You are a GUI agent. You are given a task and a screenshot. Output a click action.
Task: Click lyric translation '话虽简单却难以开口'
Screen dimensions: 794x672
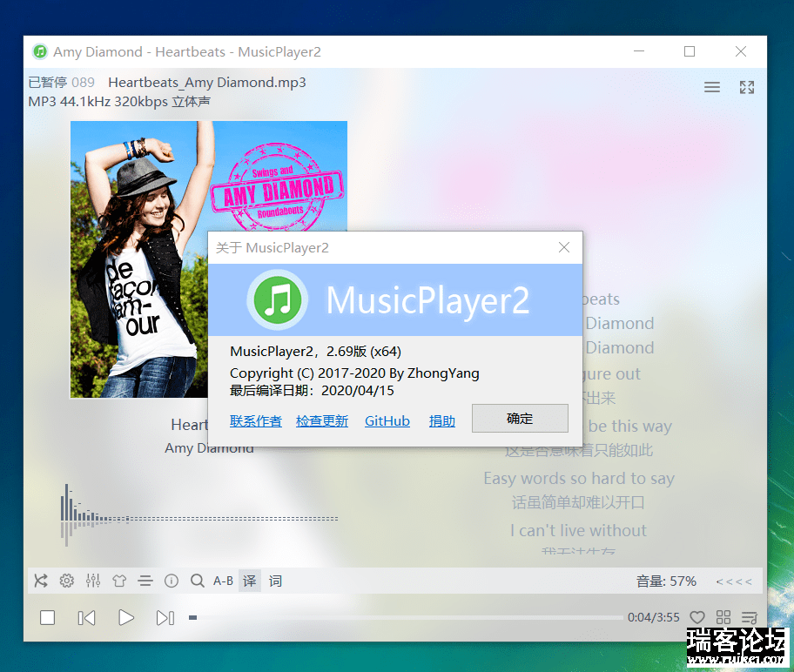tap(578, 502)
